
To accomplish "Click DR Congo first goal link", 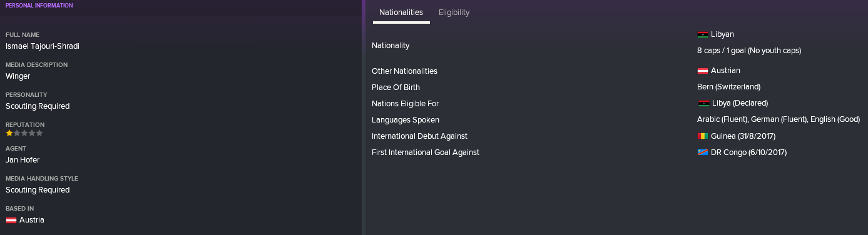I will 748,152.
